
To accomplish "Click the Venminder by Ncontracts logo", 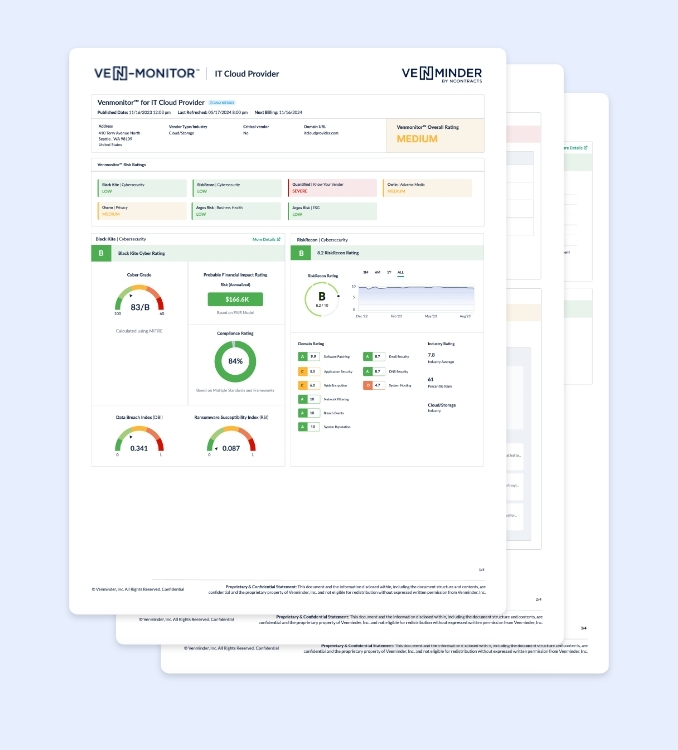I will pos(441,74).
